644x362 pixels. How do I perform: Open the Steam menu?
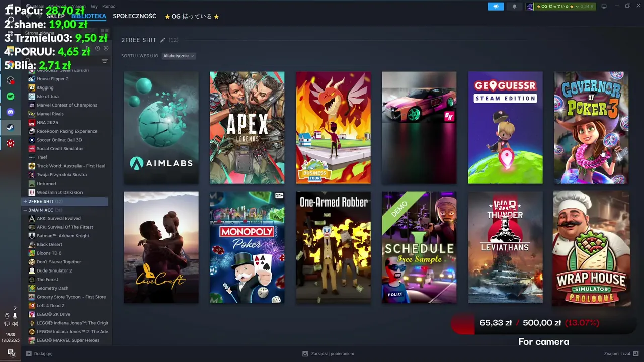38,6
